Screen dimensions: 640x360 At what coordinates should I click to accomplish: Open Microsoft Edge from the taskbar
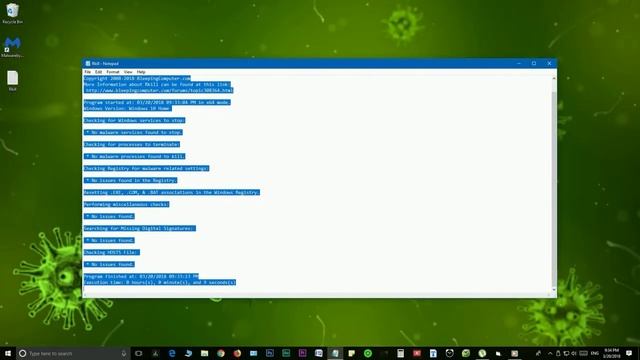click(x=172, y=353)
